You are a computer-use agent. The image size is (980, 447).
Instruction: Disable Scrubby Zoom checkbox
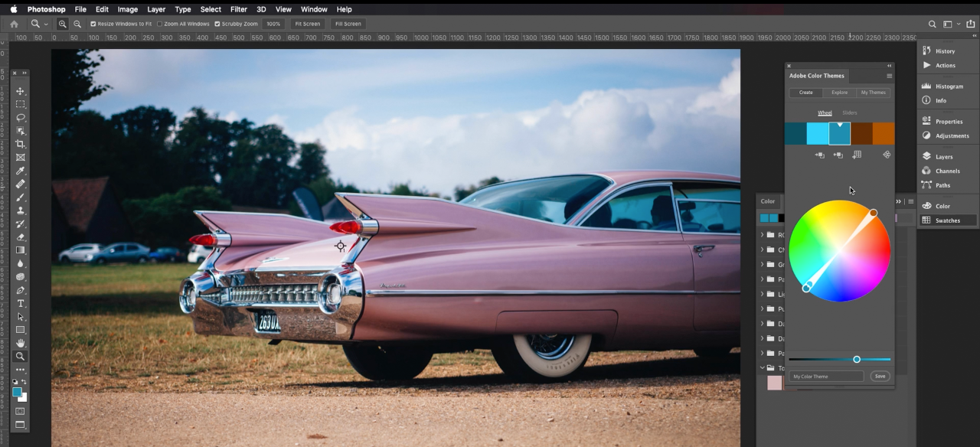point(217,24)
